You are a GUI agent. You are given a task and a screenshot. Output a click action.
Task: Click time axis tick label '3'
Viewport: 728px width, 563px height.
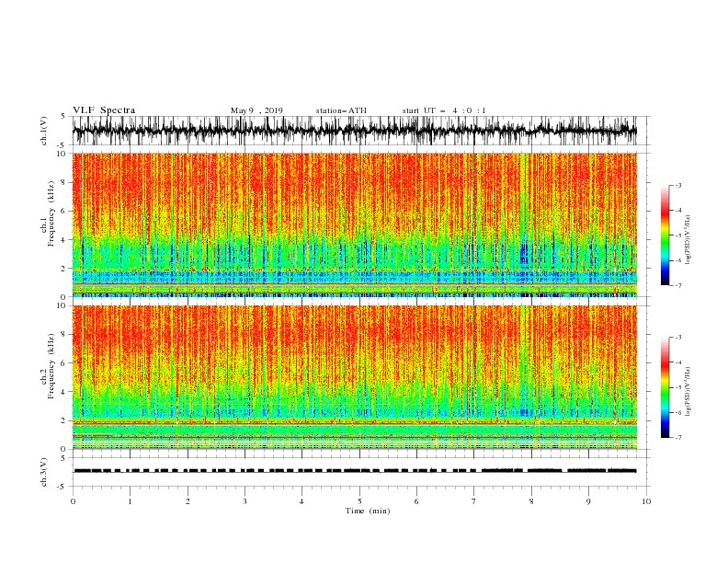tap(245, 501)
